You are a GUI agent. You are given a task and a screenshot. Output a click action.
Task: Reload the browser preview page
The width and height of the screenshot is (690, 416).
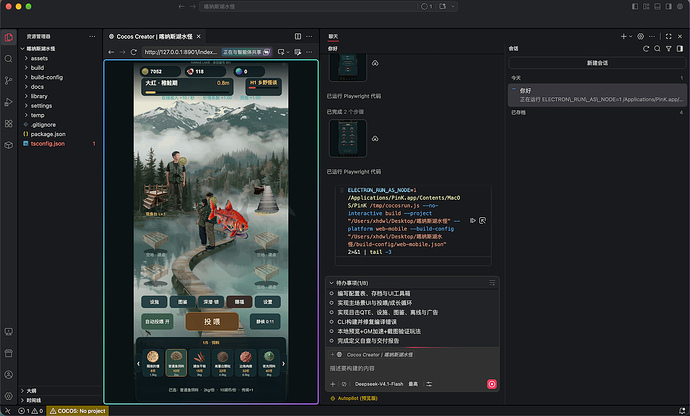pos(134,52)
